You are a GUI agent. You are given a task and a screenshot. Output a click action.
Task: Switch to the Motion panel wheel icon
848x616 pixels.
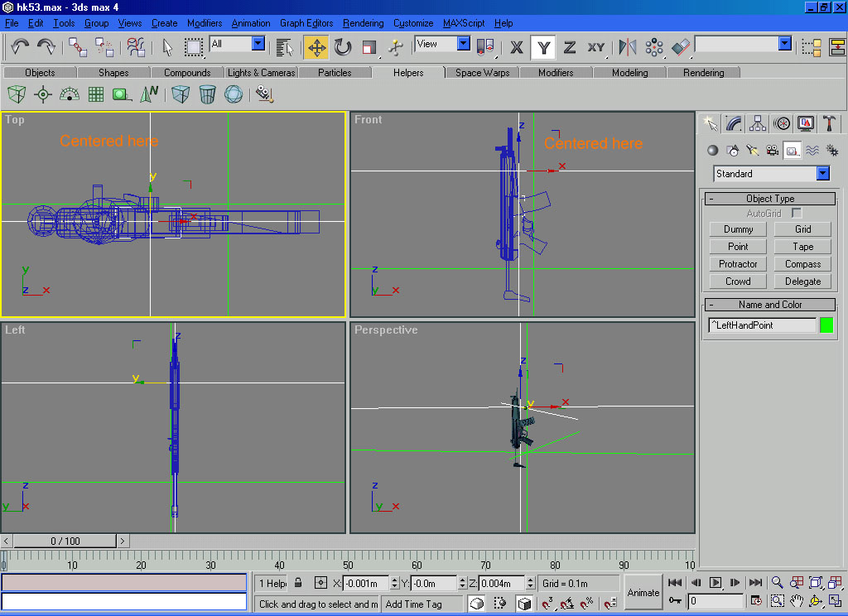point(781,123)
